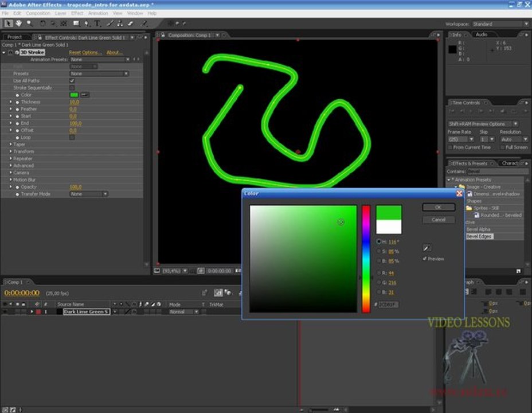This screenshot has height=413, width=532.
Task: Open the Effect menu
Action: click(x=77, y=13)
